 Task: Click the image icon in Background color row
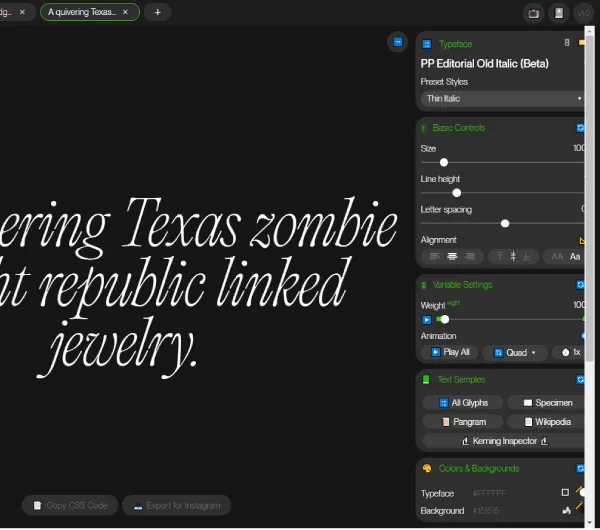pyautogui.click(x=566, y=510)
